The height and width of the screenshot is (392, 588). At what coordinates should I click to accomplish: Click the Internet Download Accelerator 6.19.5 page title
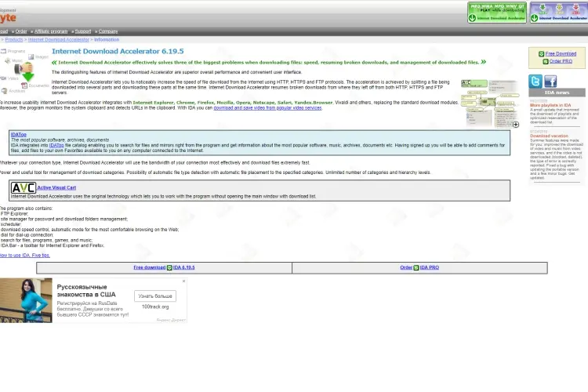click(118, 52)
